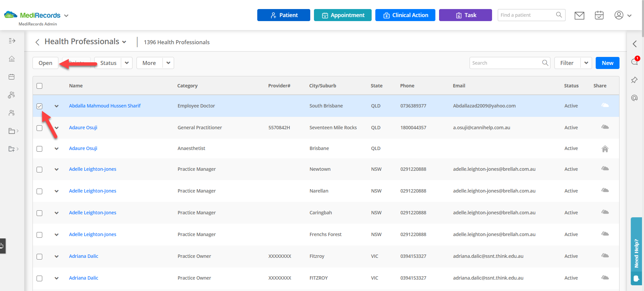Click the search magnifier in Find a patient
The width and height of the screenshot is (644, 291).
tap(559, 15)
